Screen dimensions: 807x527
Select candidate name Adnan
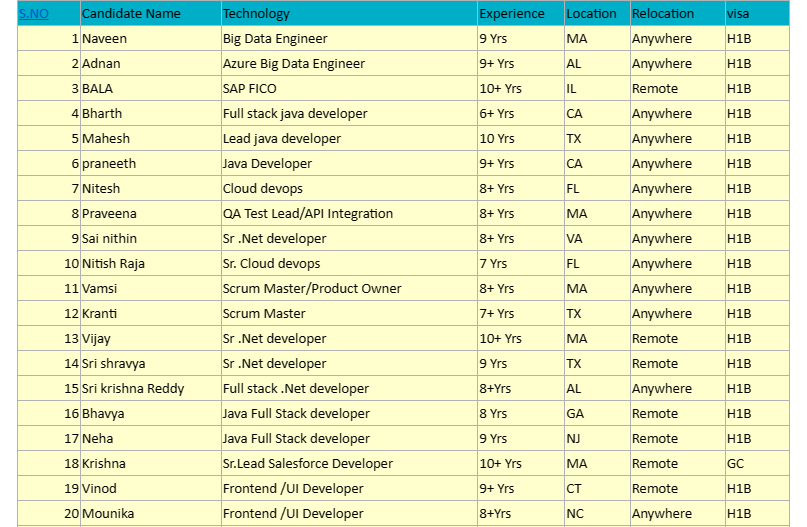click(x=101, y=64)
